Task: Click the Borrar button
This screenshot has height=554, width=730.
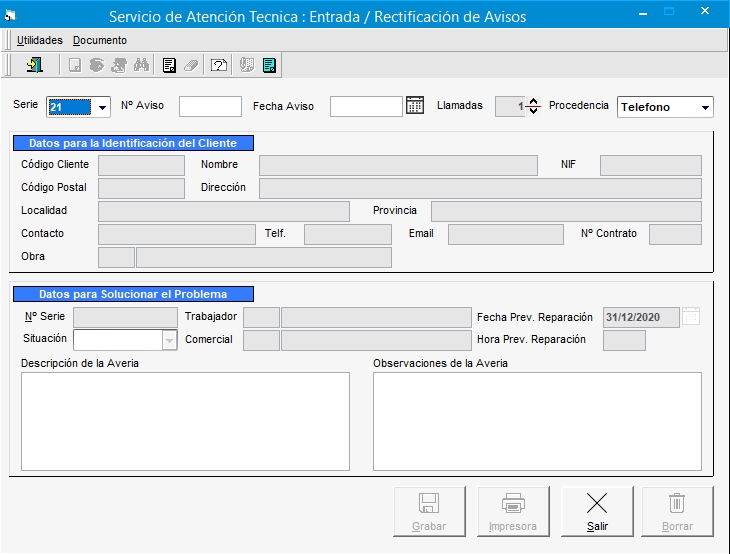Action: [677, 512]
